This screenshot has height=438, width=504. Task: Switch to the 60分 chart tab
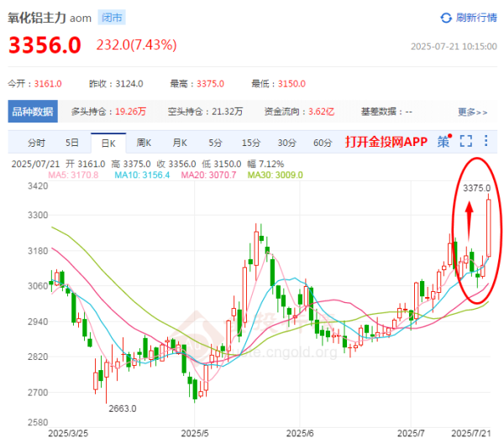(x=323, y=143)
